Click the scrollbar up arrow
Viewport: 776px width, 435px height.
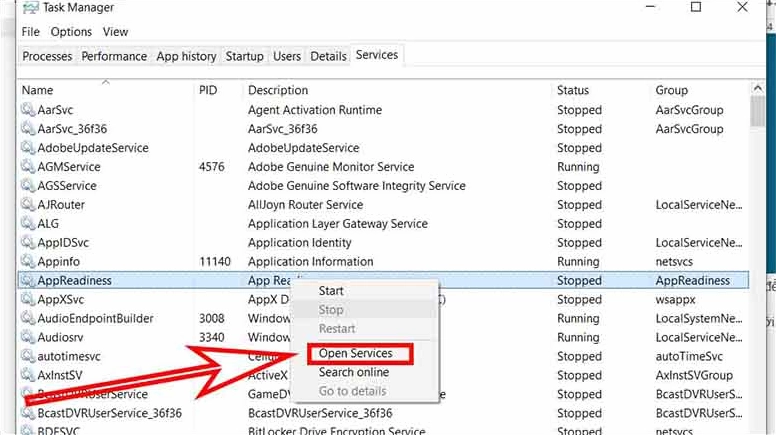[757, 89]
